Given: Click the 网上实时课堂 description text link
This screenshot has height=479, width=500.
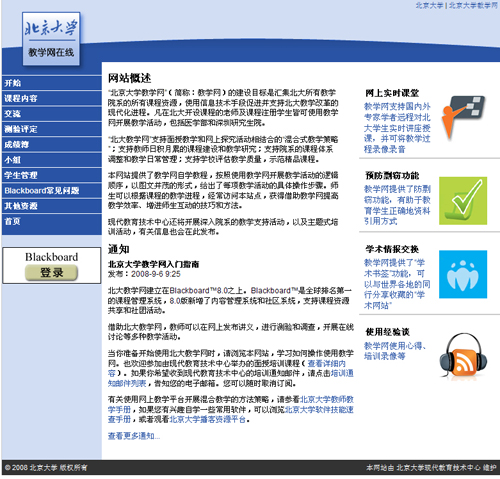Looking at the screenshot, I should [397, 128].
